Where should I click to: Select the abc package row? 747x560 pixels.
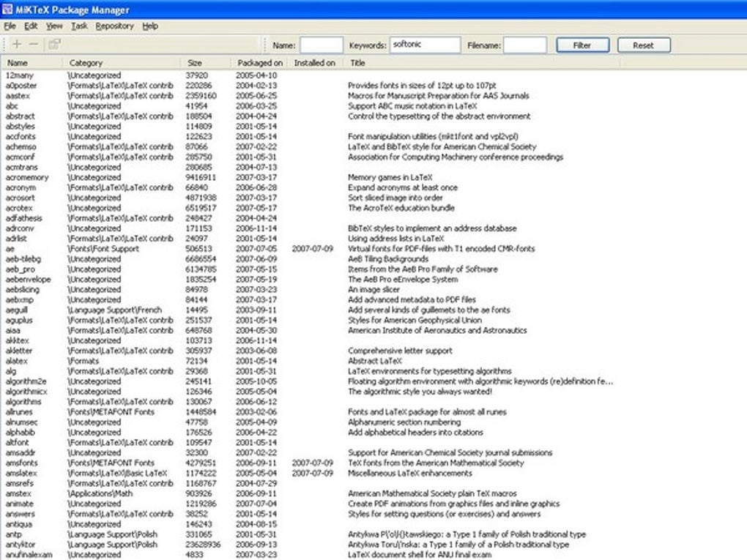tap(310, 106)
